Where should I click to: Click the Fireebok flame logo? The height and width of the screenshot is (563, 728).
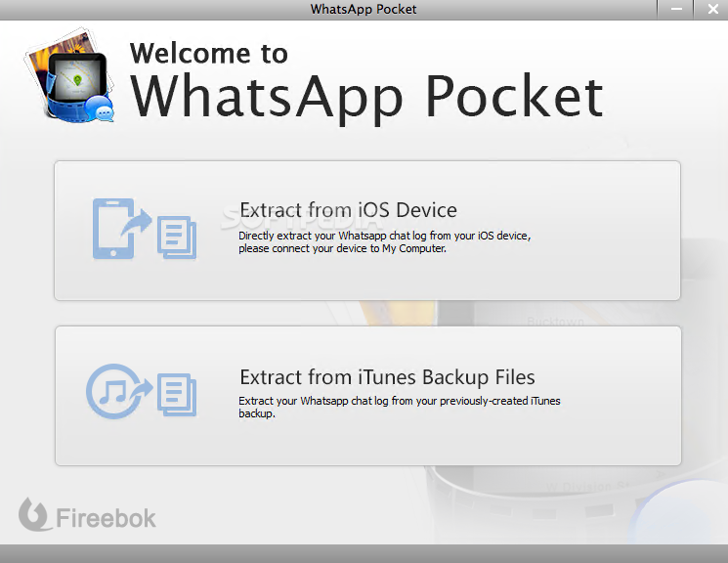coord(33,515)
